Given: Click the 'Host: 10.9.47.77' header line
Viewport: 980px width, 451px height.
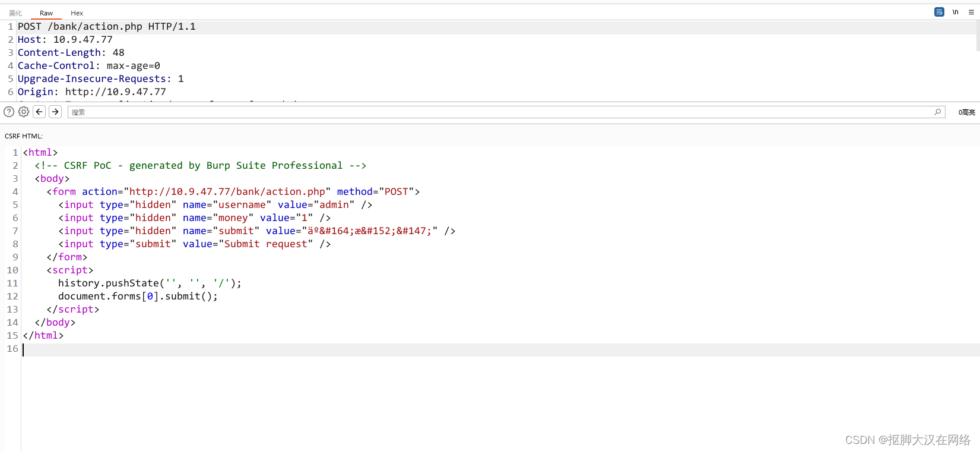Looking at the screenshot, I should (65, 40).
